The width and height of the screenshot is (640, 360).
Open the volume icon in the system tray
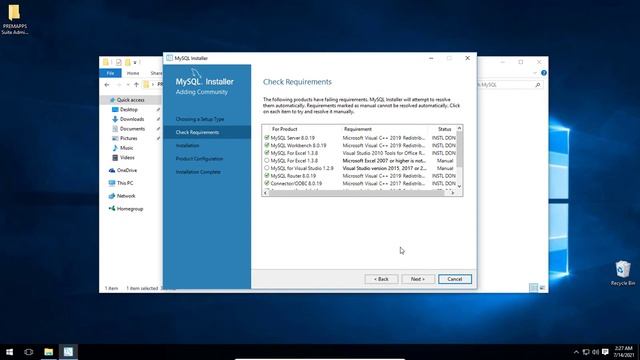(x=595, y=352)
